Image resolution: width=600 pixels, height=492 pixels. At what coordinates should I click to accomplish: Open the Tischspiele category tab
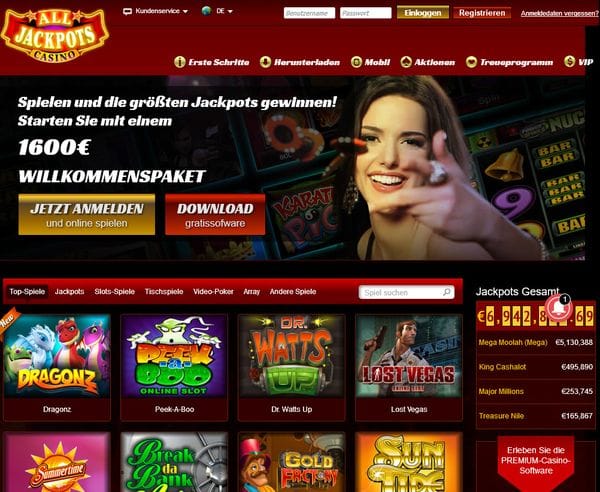(x=164, y=292)
